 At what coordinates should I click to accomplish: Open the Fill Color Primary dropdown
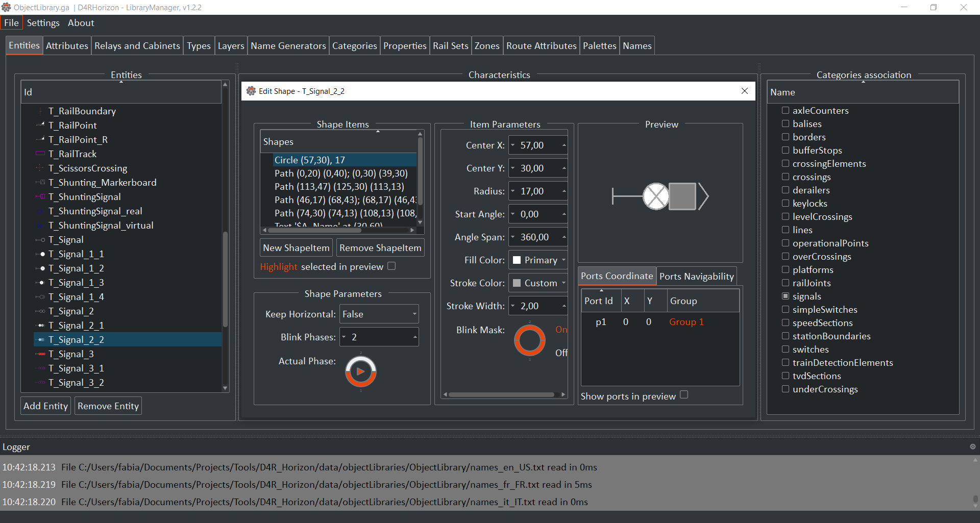click(538, 260)
